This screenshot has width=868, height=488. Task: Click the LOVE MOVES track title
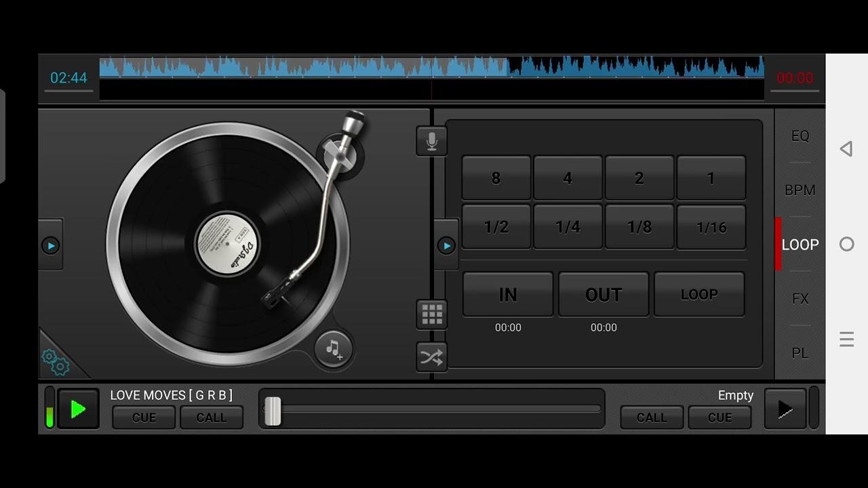172,395
